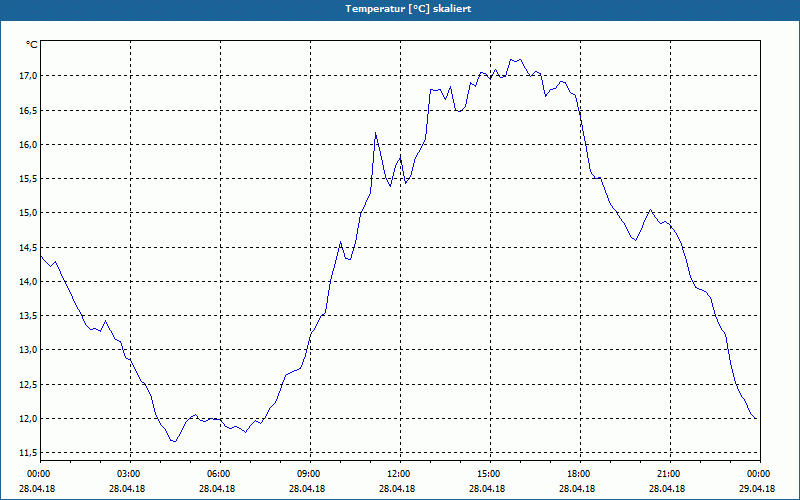
Task: Click the 28.04.18 date under 06:00
Action: point(217,489)
